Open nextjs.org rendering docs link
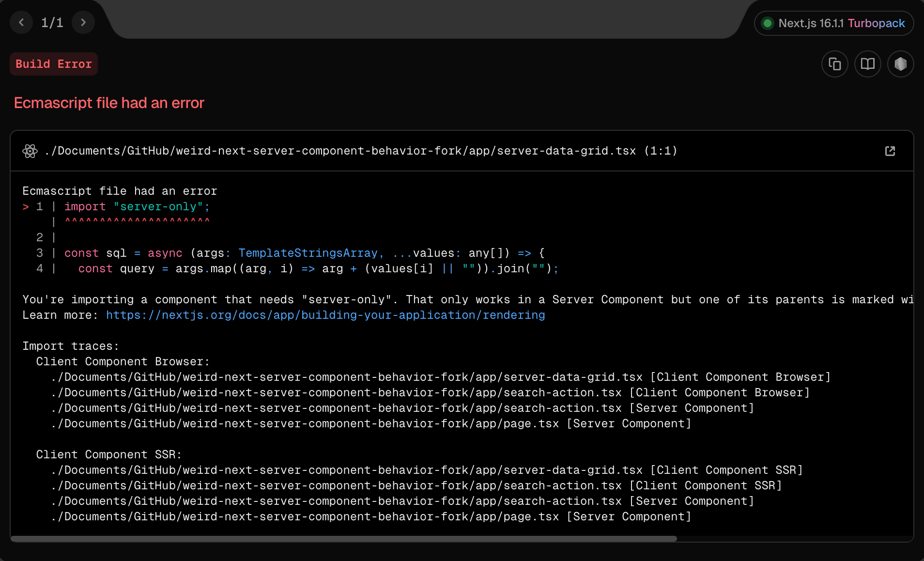 (325, 315)
